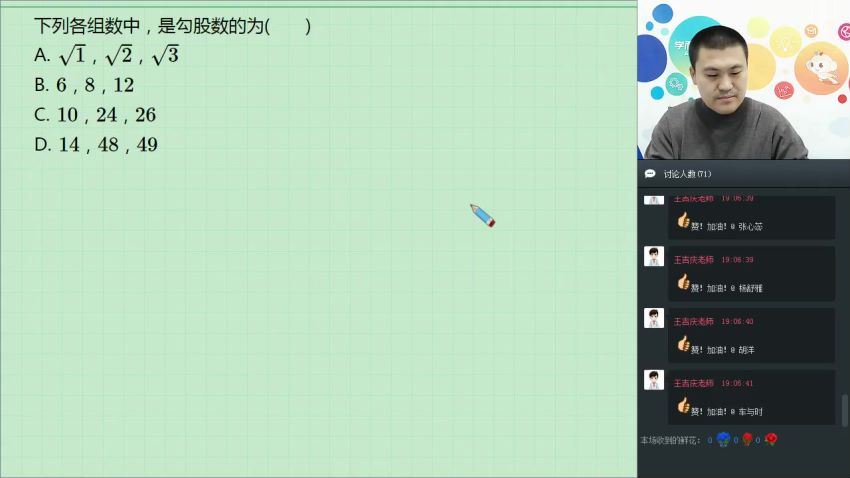Click the 本场收到的鲜花 label

click(x=671, y=441)
